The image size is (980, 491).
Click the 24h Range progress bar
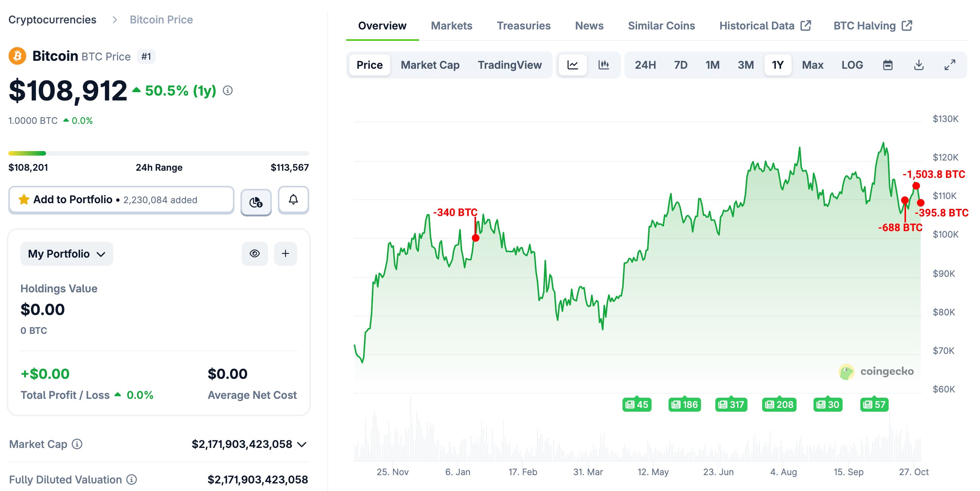click(x=159, y=153)
